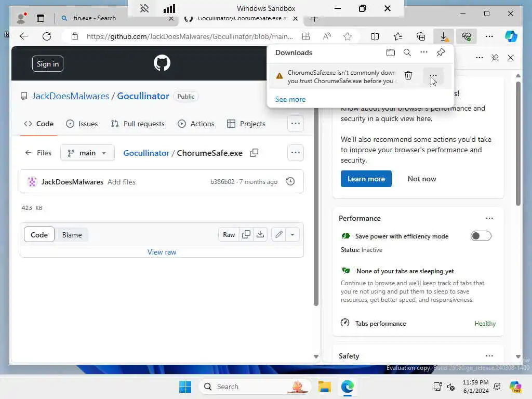Open Copilot sidebar icon
The image size is (532, 399).
click(511, 36)
